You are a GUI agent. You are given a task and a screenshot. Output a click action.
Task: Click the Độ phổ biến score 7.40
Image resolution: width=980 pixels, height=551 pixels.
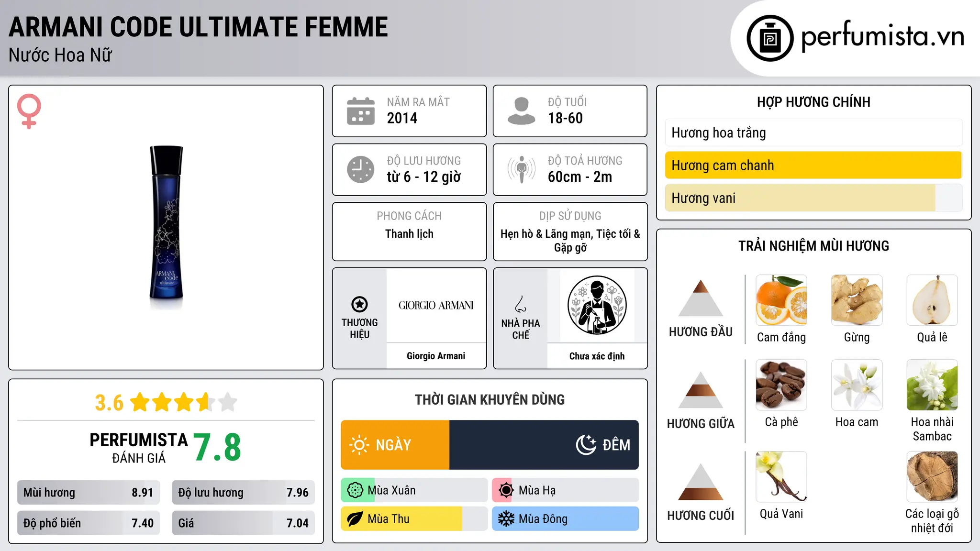[143, 523]
